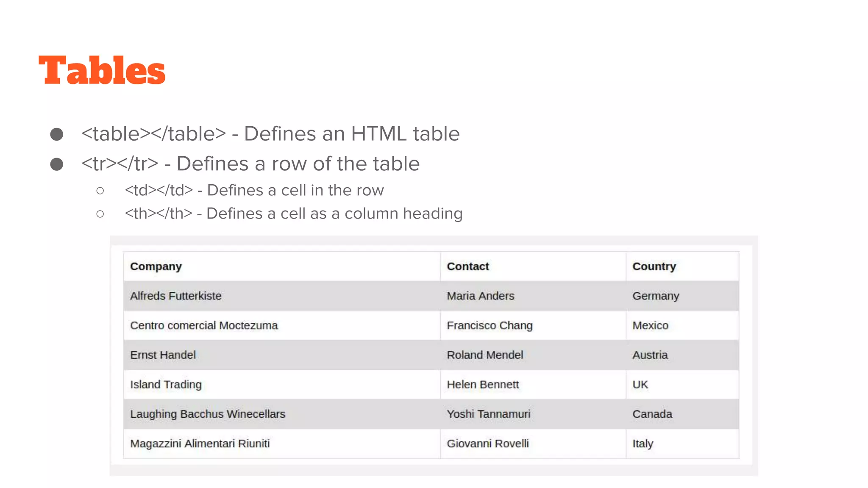The width and height of the screenshot is (868, 488).
Task: Click the 'UK' cell
Action: coord(682,384)
